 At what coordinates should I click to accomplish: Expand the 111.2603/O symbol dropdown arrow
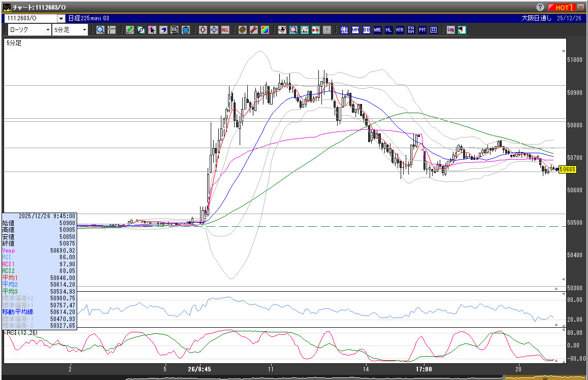coord(61,18)
